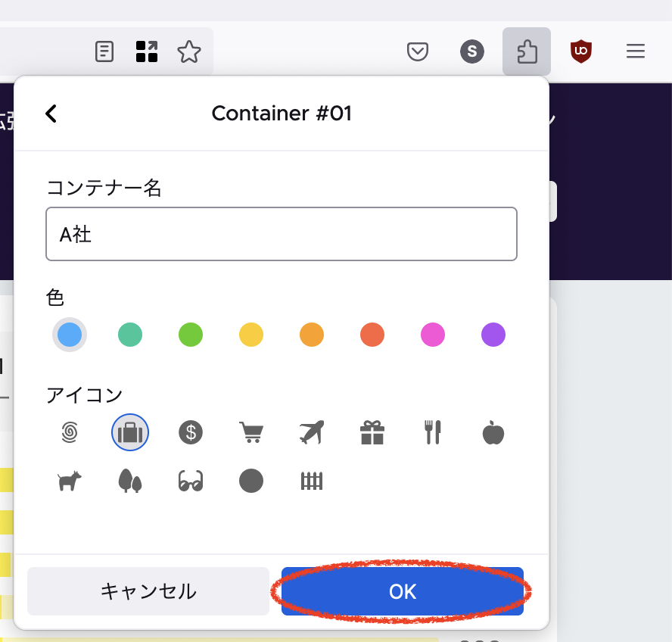Select the dog pet icon

[x=70, y=481]
